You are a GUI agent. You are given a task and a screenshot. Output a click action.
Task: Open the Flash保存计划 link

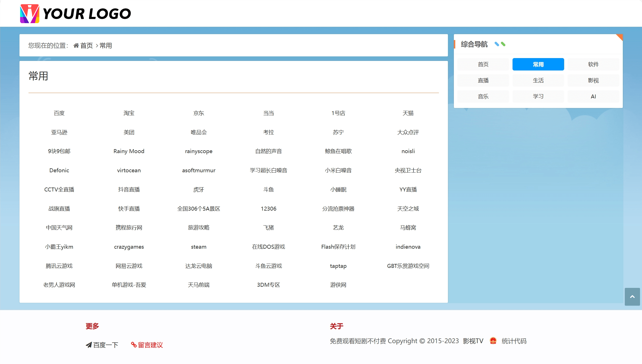click(338, 247)
